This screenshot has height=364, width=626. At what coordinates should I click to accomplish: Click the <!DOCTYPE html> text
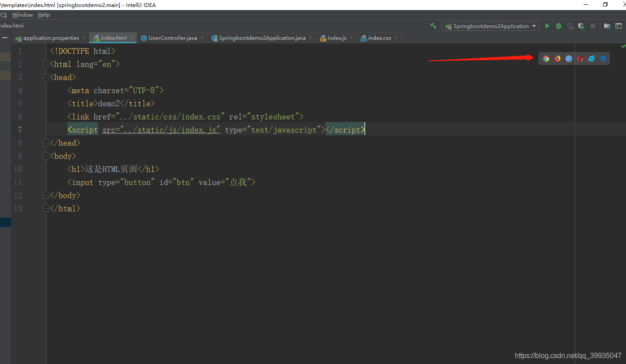(x=83, y=51)
